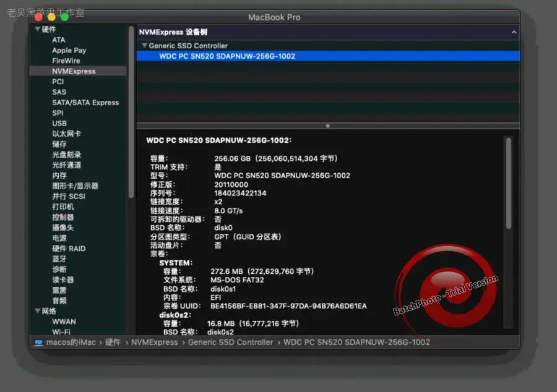This screenshot has height=392, width=557.
Task: Click the Generic SSD Controller row label
Action: click(188, 46)
